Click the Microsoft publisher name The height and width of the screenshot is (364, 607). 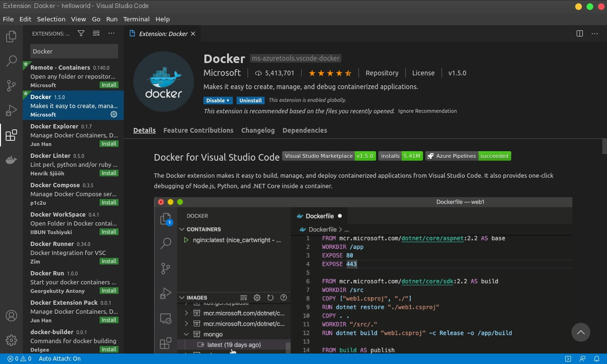click(x=222, y=73)
